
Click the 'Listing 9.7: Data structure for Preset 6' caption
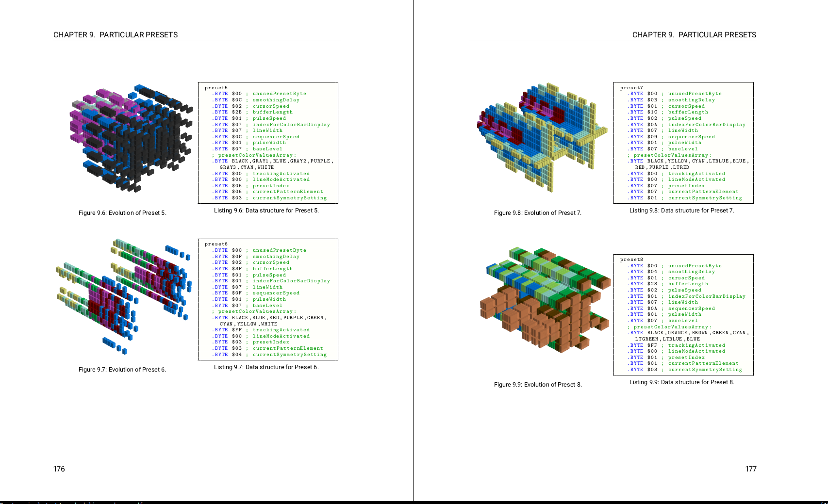pyautogui.click(x=266, y=367)
